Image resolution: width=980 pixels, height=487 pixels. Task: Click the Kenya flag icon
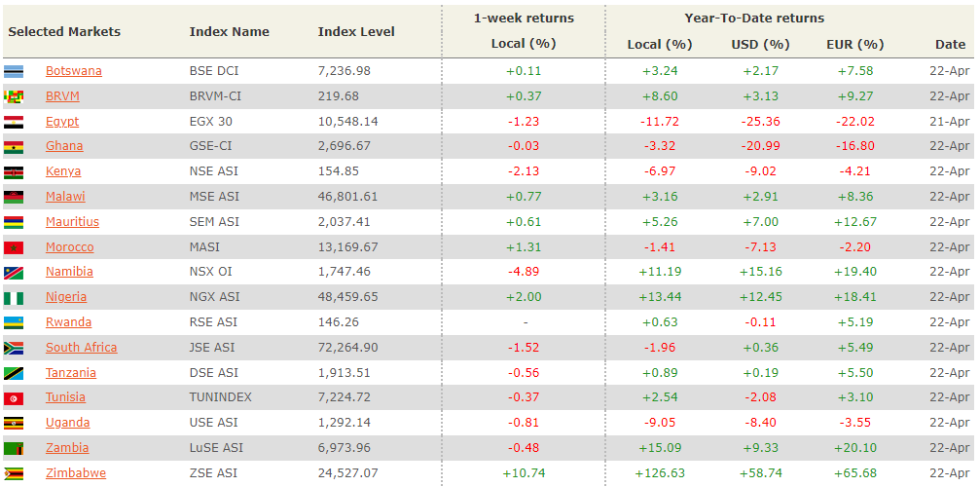14,171
